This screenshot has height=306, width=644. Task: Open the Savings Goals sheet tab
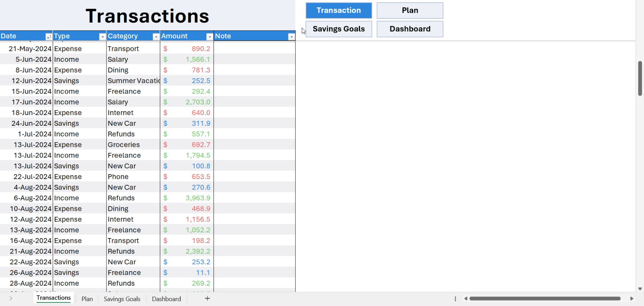tap(122, 299)
